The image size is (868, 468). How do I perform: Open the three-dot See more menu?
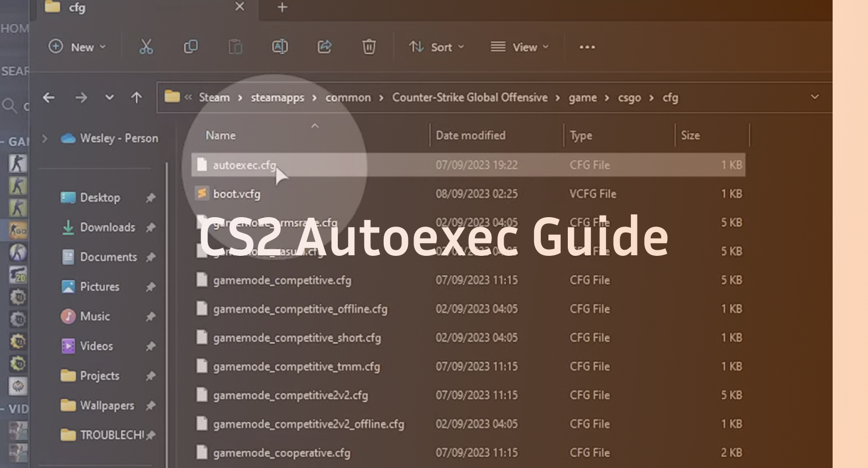[x=587, y=47]
